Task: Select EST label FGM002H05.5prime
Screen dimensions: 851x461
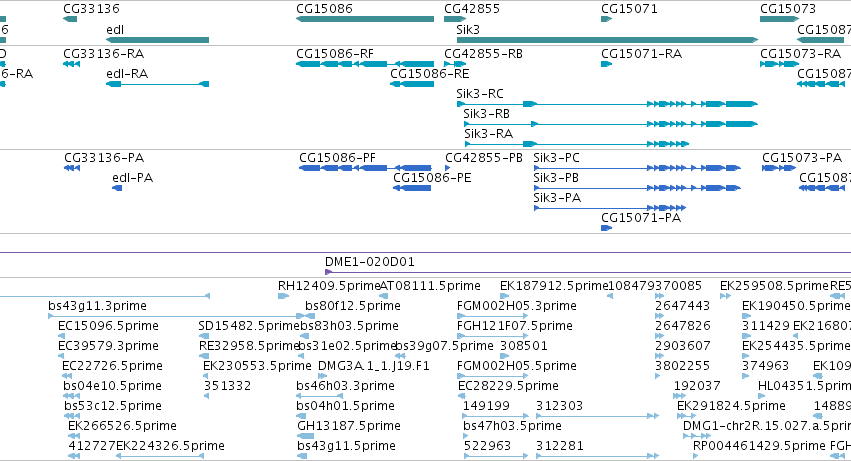Action: click(x=517, y=367)
